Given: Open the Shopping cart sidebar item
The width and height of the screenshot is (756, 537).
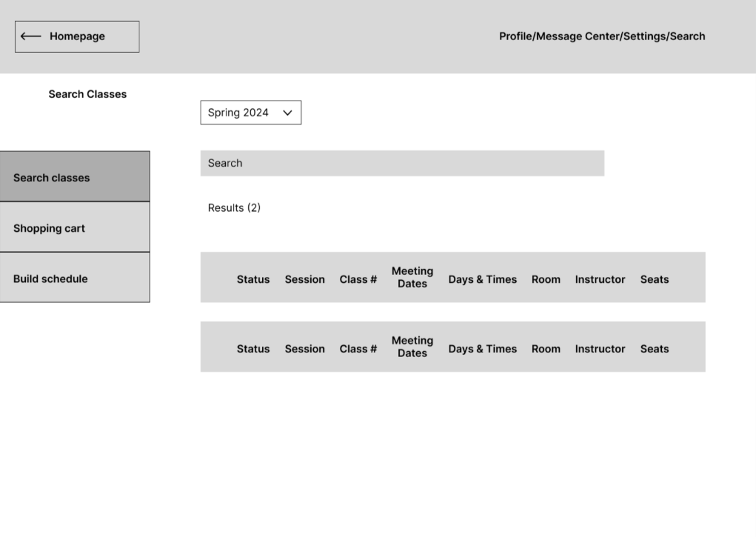Looking at the screenshot, I should pos(75,227).
